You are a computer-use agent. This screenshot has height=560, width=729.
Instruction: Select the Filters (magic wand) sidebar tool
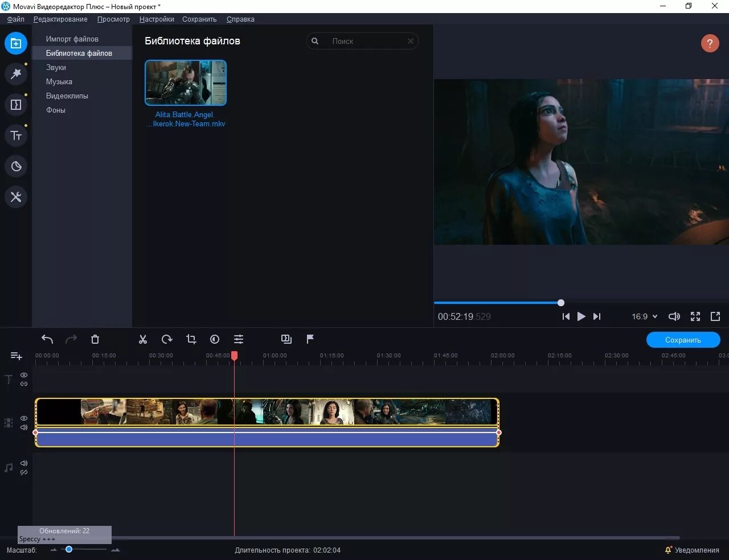[x=16, y=73]
